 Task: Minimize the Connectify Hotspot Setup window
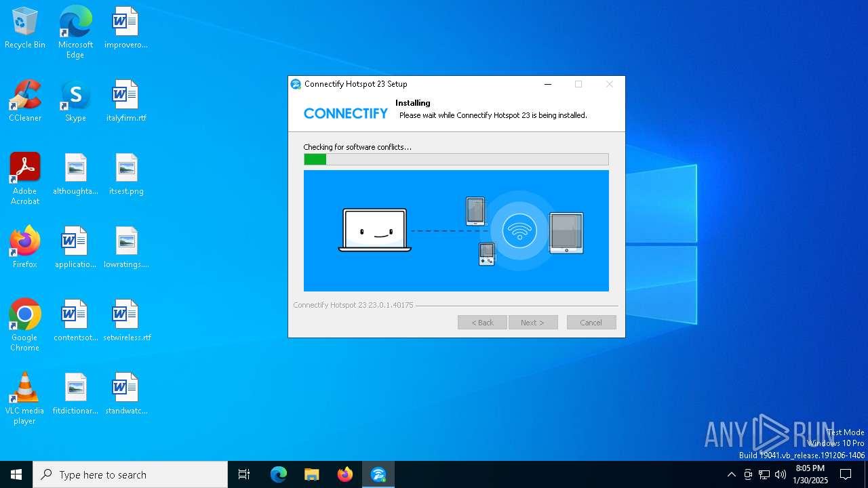click(x=548, y=84)
